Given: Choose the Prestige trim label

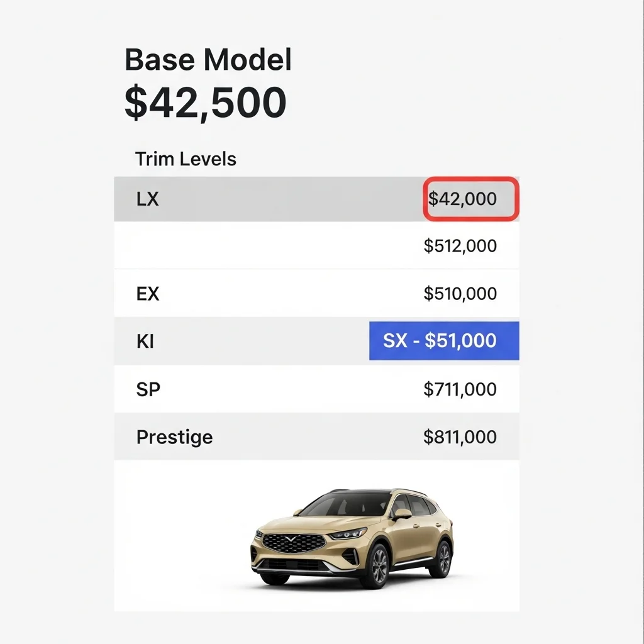Looking at the screenshot, I should point(174,437).
